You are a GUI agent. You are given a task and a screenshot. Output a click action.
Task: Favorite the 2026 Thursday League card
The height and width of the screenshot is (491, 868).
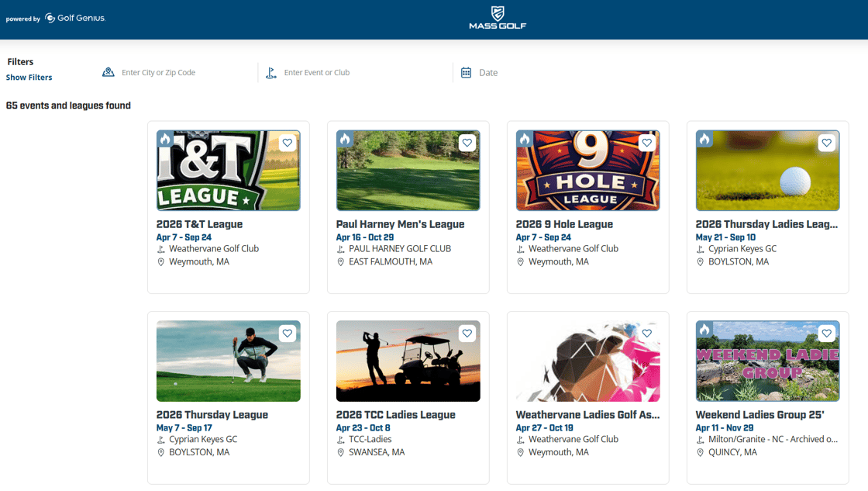pos(288,334)
